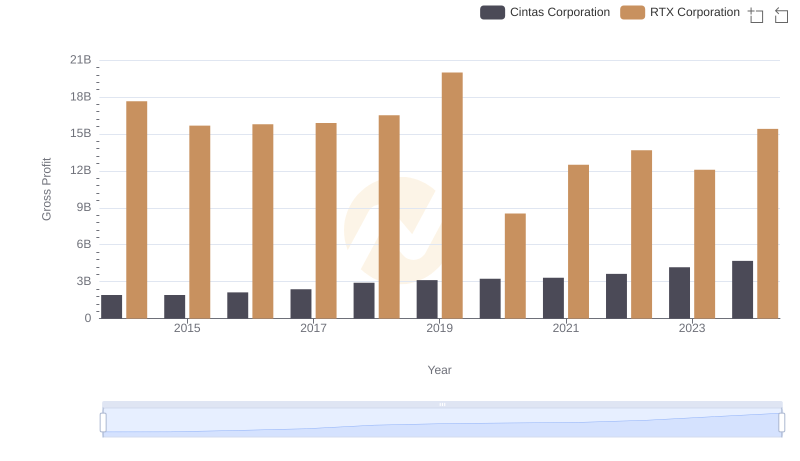Viewport: 800px width, 461px height.
Task: Click the 9B y-axis label
Action: click(84, 208)
